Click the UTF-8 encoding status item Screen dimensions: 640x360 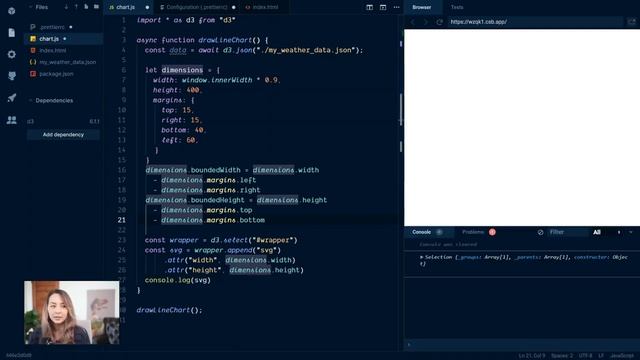(x=585, y=356)
